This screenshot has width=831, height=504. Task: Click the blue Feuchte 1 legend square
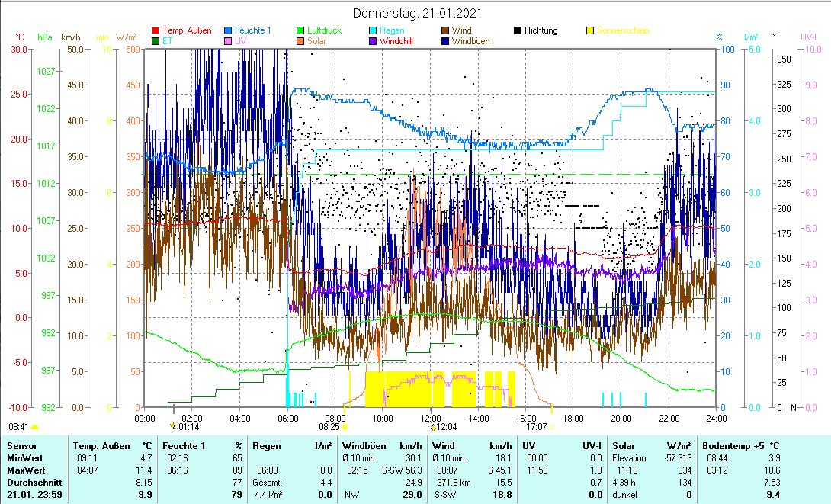tap(229, 30)
